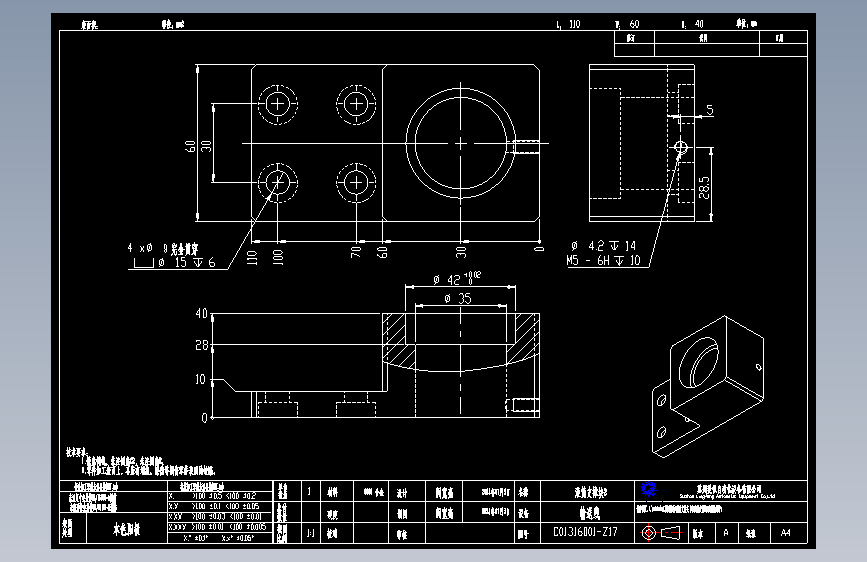This screenshot has height=562, width=867.
Task: Click the ø 4.2 depth 14 callout
Action: tap(603, 246)
